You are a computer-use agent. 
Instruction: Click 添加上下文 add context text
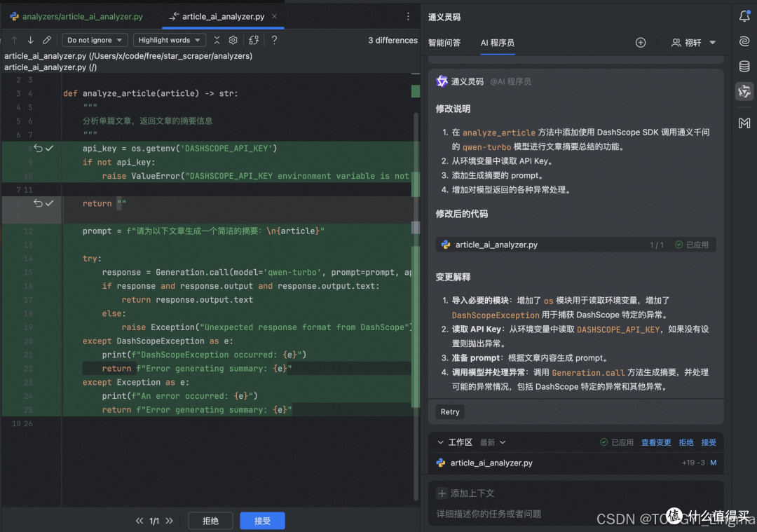tap(472, 493)
